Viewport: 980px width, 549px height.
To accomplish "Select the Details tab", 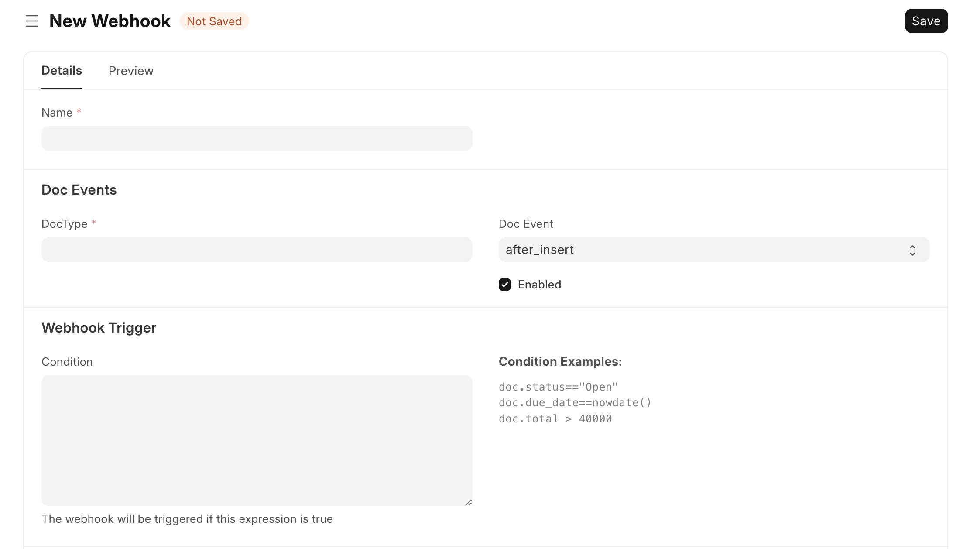I will tap(62, 71).
